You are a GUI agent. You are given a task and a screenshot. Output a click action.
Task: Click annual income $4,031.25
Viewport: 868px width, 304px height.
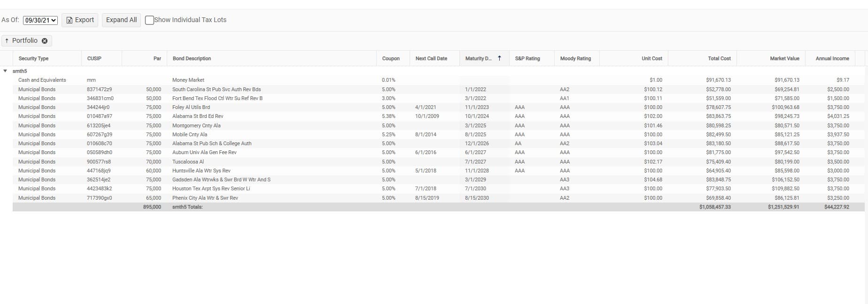[838, 116]
